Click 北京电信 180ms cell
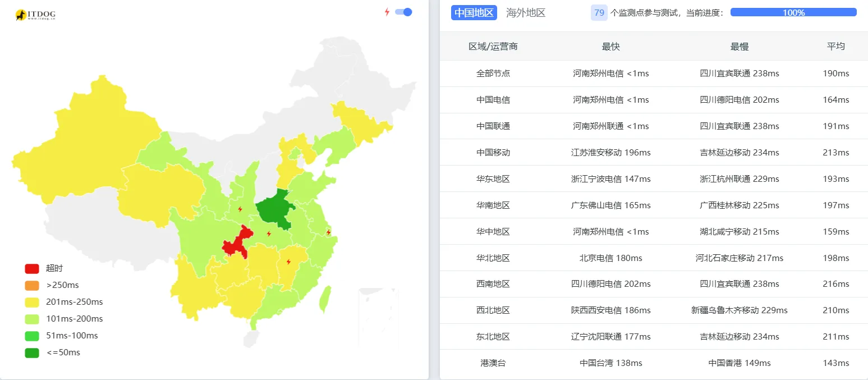Image resolution: width=868 pixels, height=380 pixels. point(610,258)
